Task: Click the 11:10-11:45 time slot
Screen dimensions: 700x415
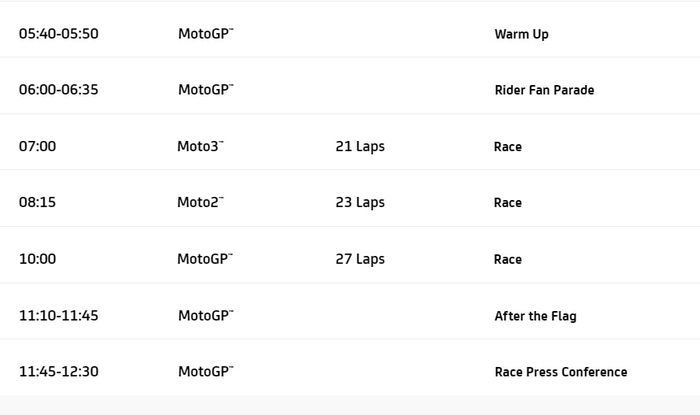Action: coord(59,316)
